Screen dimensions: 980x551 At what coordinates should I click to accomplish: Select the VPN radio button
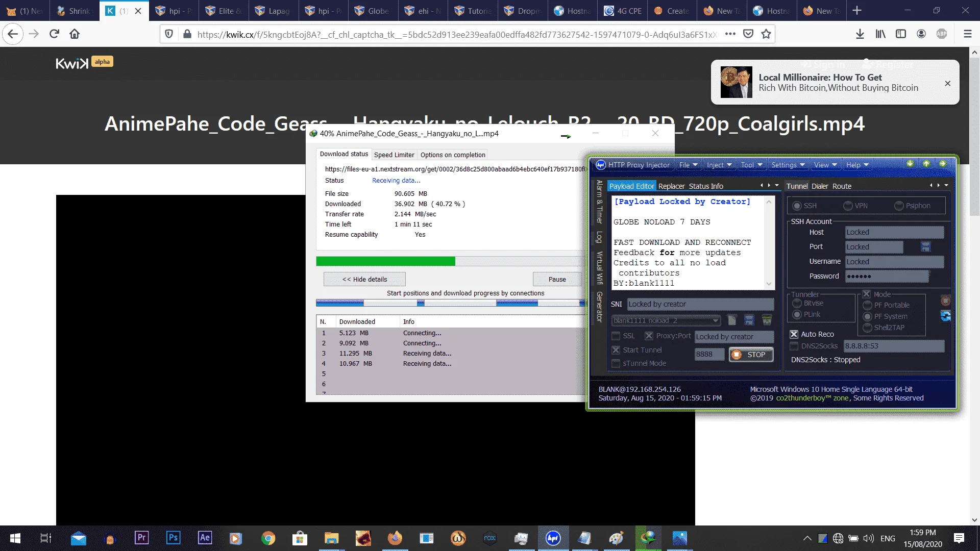coord(848,206)
